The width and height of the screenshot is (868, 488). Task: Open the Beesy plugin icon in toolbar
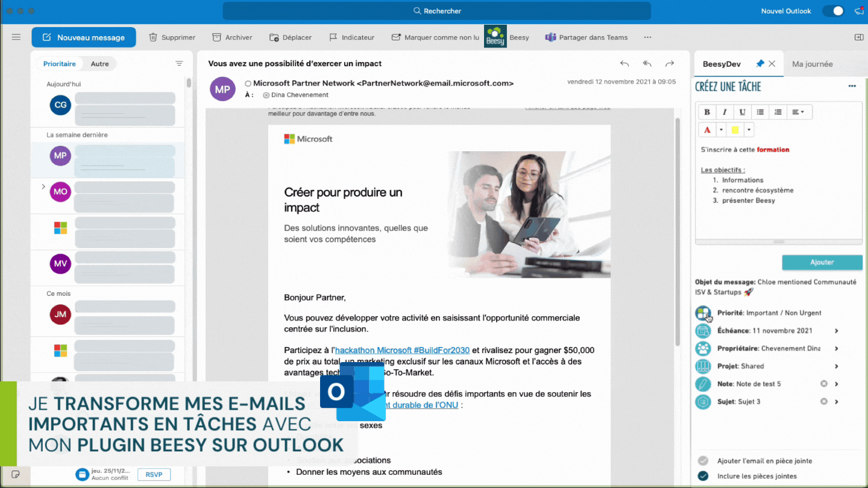(495, 37)
